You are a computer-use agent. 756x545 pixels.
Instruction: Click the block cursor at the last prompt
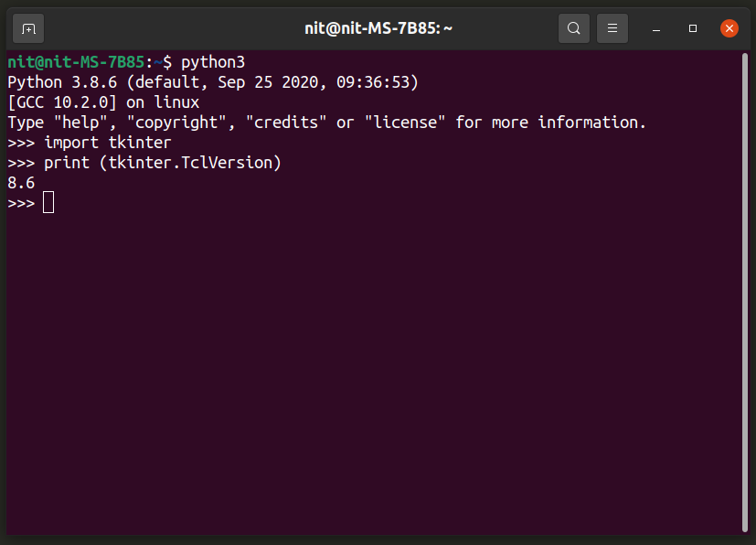[x=48, y=203]
